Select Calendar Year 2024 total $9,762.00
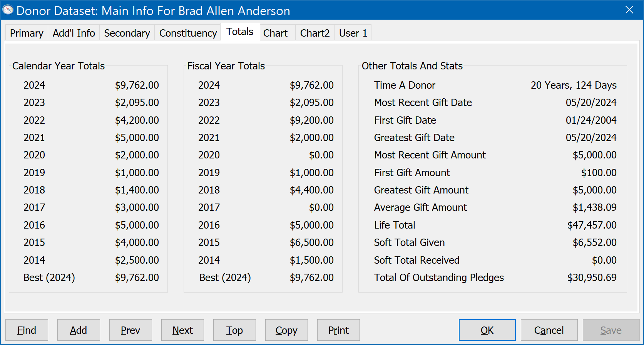This screenshot has width=644, height=345. [137, 85]
